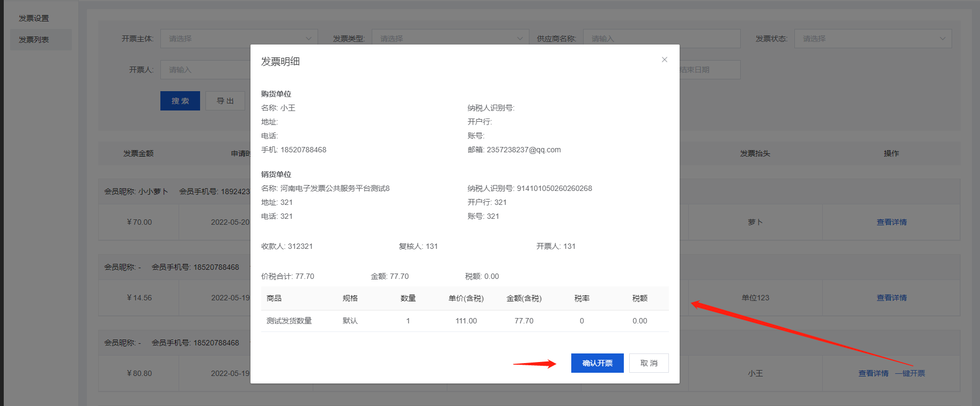Image resolution: width=980 pixels, height=406 pixels.
Task: Click the 结束日期 date field
Action: pyautogui.click(x=708, y=70)
